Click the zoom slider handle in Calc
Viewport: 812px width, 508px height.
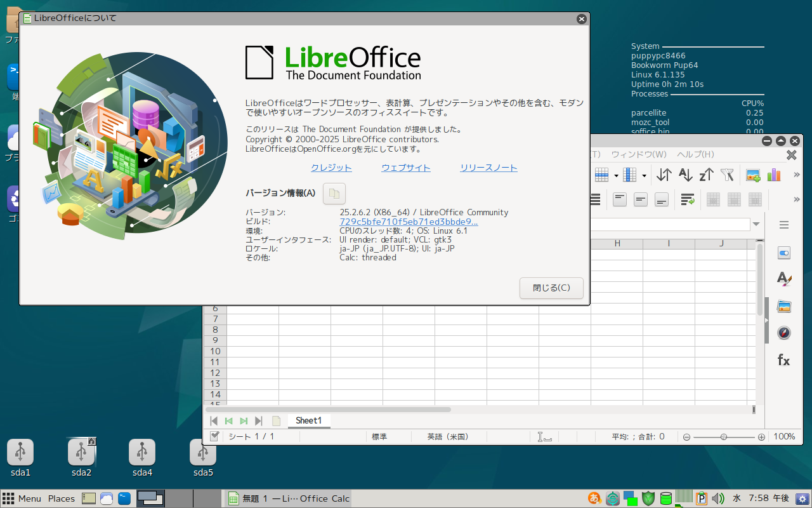pos(724,437)
